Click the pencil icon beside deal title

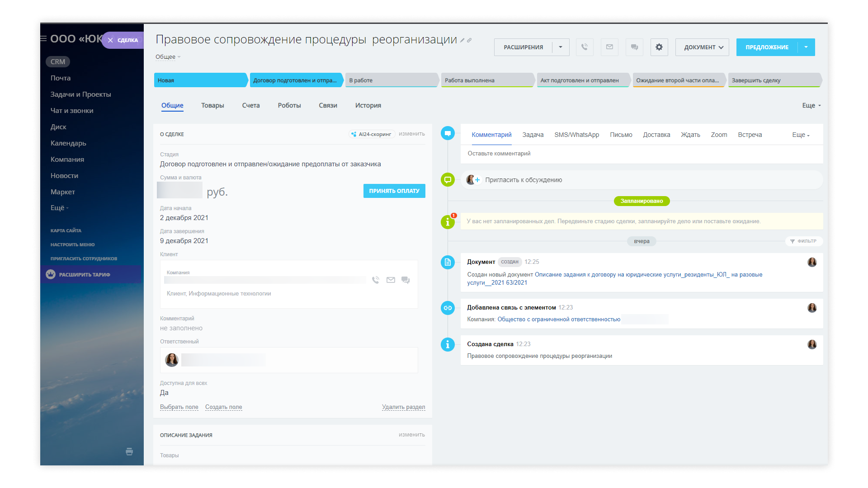click(462, 40)
